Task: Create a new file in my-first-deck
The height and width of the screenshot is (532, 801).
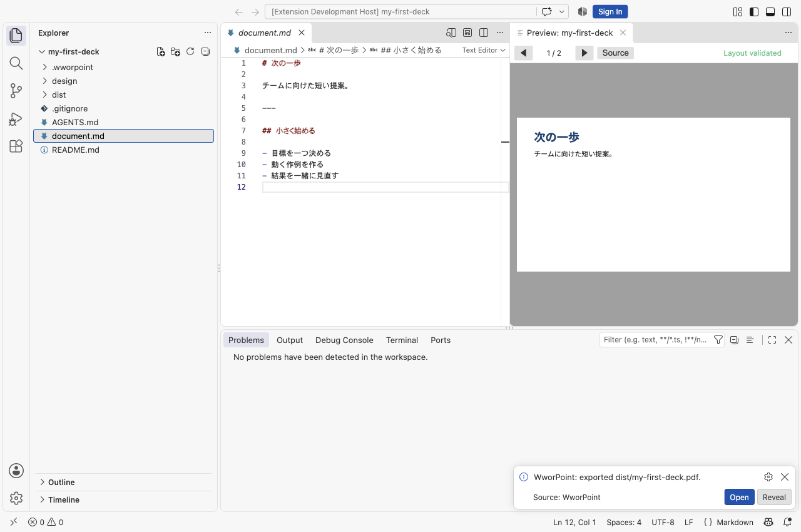Action: click(x=161, y=52)
